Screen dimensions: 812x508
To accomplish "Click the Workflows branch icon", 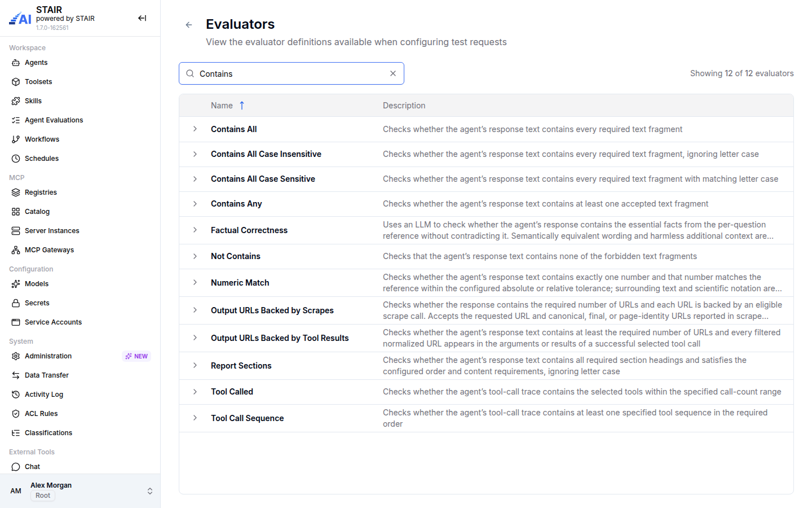I will point(16,139).
